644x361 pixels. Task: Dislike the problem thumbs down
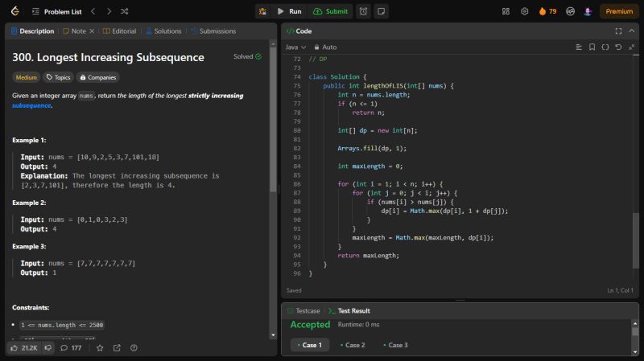point(48,348)
